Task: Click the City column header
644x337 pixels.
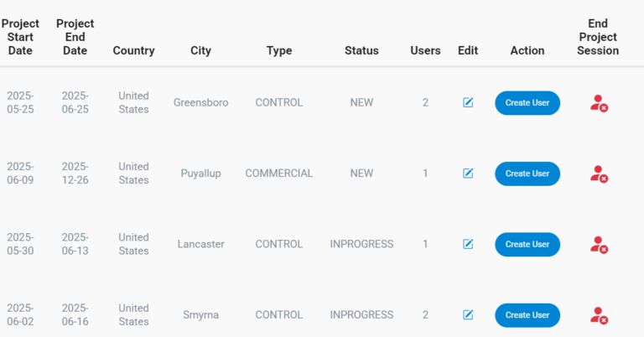Action: pos(200,50)
